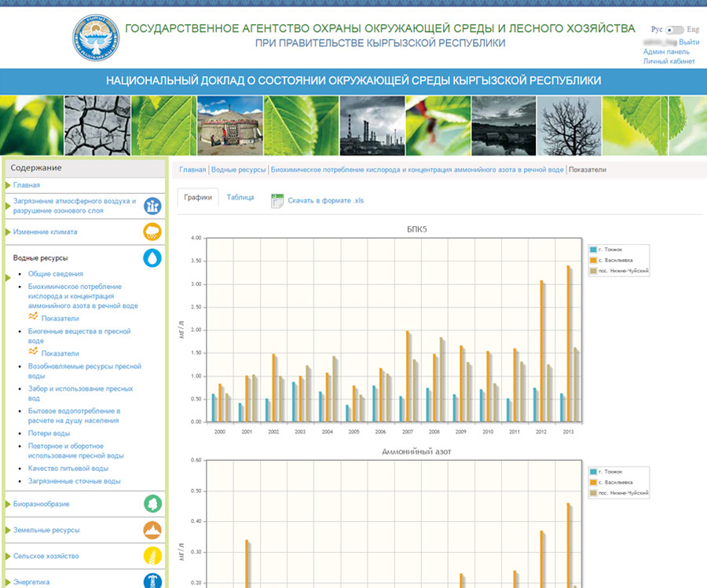Click the water drop icon for Водные ресурсы

[x=152, y=258]
